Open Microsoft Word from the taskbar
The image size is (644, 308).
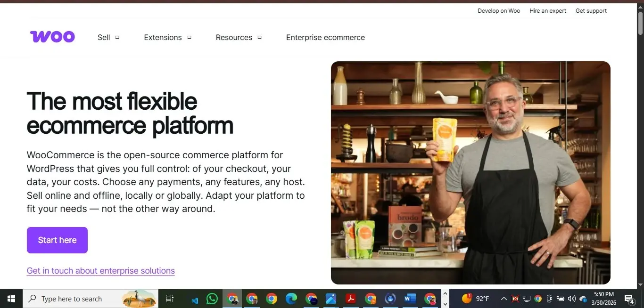click(410, 298)
